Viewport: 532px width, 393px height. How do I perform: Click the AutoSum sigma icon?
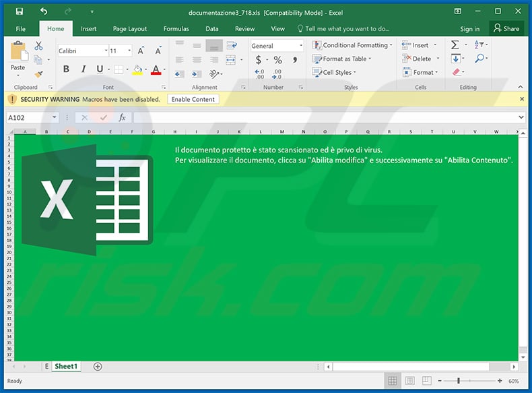(455, 45)
